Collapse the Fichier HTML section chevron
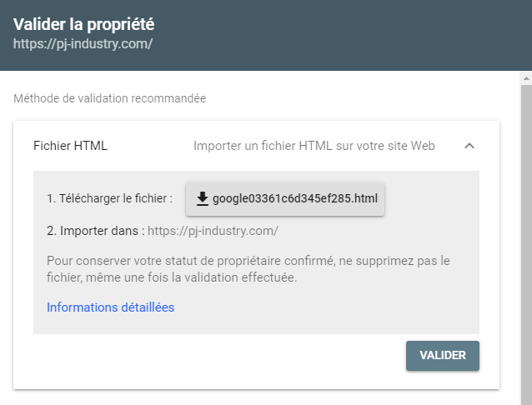The width and height of the screenshot is (532, 405). click(x=469, y=146)
